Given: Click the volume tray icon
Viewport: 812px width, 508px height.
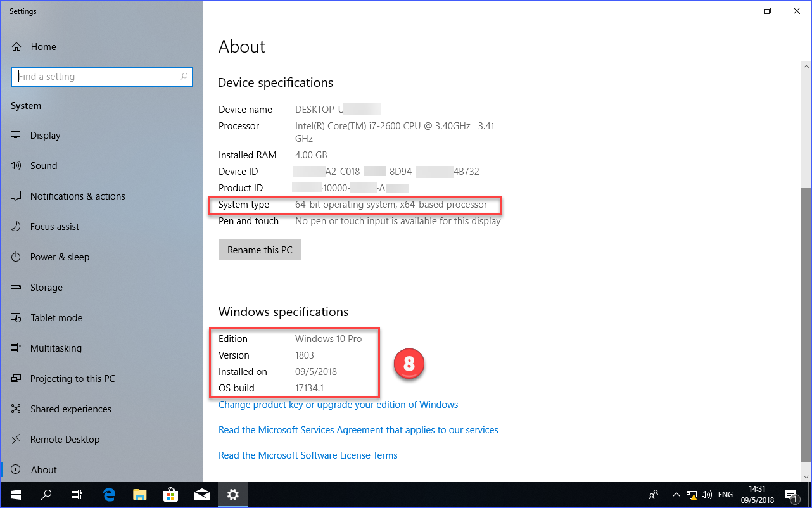Looking at the screenshot, I should pyautogui.click(x=707, y=495).
